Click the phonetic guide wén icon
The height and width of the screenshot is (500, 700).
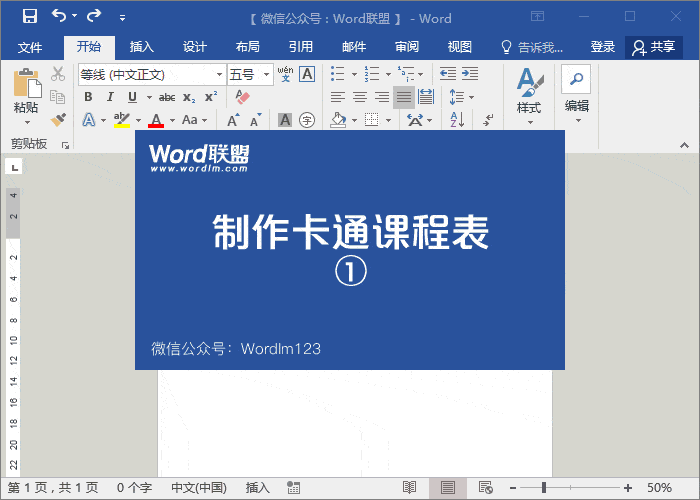[285, 74]
